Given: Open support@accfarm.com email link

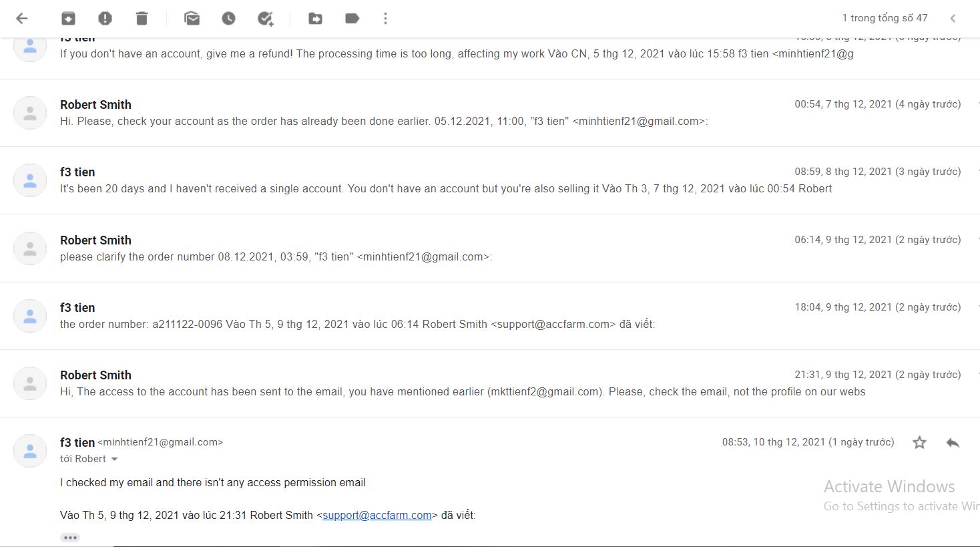Looking at the screenshot, I should tap(377, 515).
